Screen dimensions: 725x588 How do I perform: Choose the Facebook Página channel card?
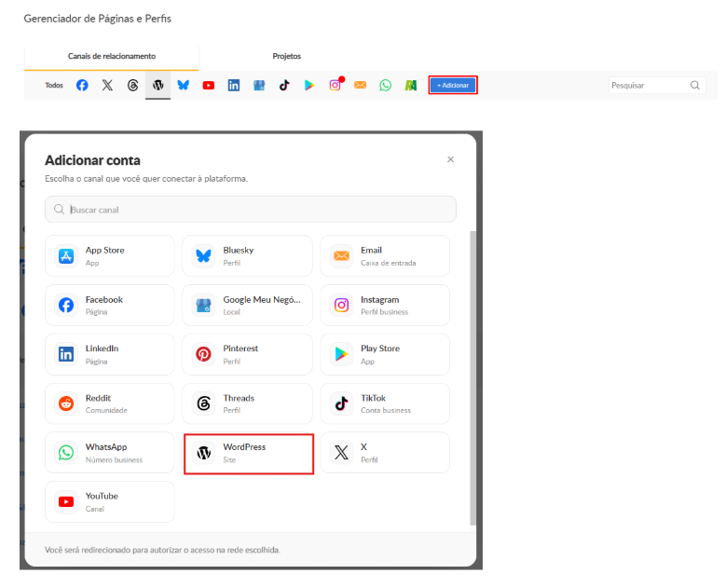(x=110, y=305)
